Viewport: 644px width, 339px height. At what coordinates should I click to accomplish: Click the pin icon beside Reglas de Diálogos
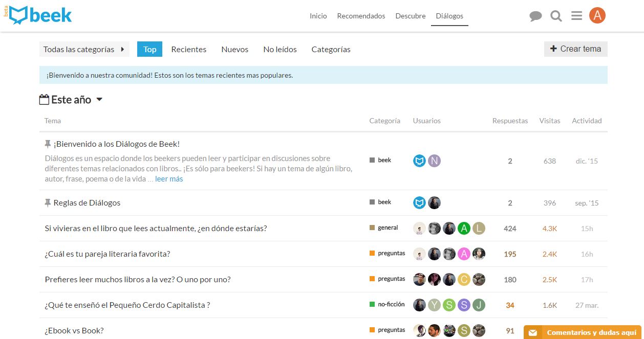48,202
